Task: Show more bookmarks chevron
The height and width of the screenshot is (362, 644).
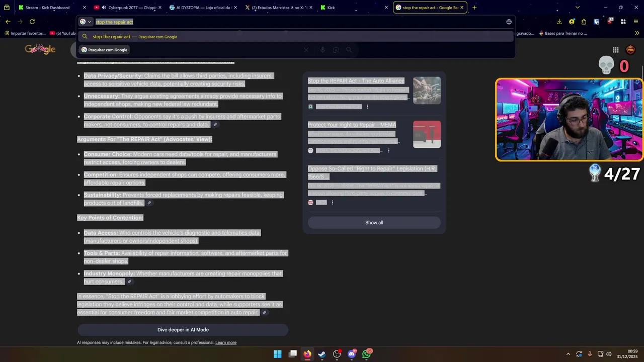Action: tap(636, 33)
